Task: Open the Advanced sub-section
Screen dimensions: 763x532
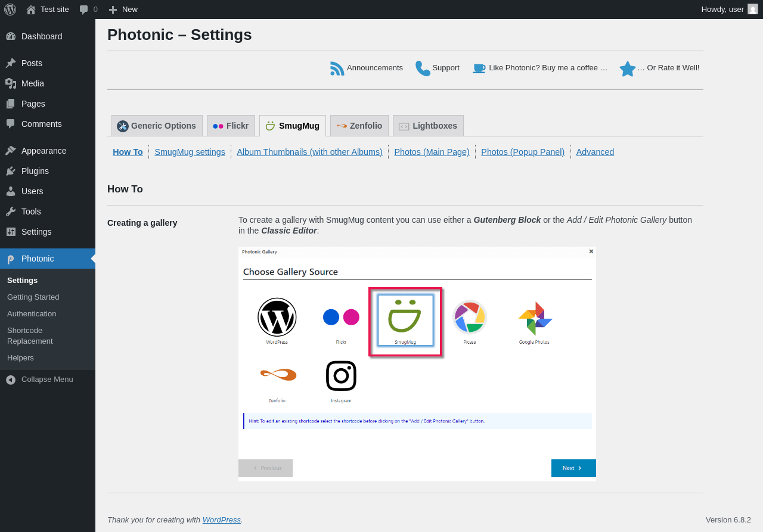Action: (595, 152)
